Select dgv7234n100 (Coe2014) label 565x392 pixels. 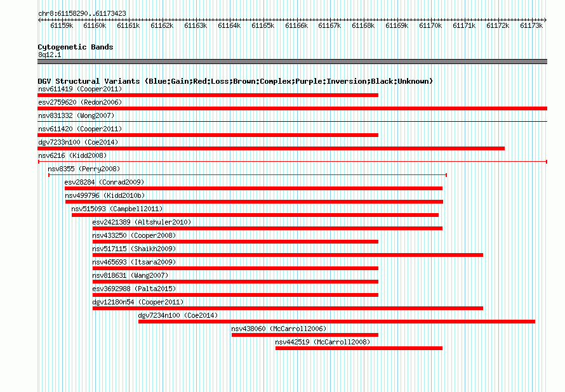[178, 315]
